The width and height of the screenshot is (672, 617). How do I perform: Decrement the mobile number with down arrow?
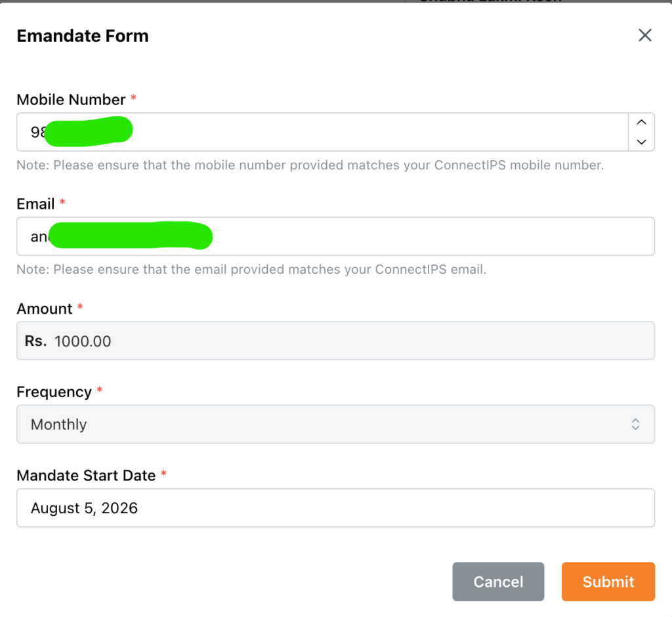click(x=641, y=142)
